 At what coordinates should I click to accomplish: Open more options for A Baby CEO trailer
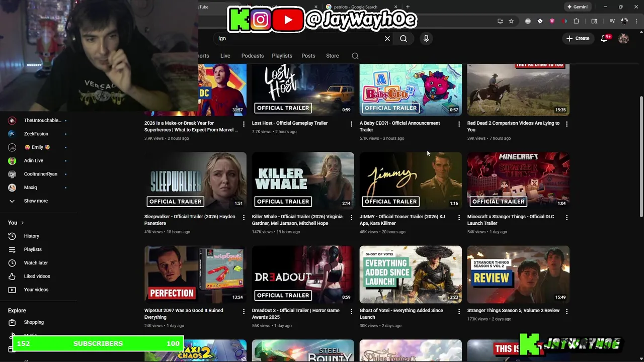(x=459, y=124)
